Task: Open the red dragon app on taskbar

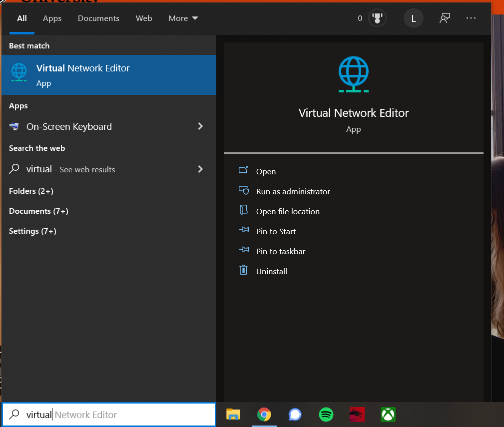Action: coord(357,415)
